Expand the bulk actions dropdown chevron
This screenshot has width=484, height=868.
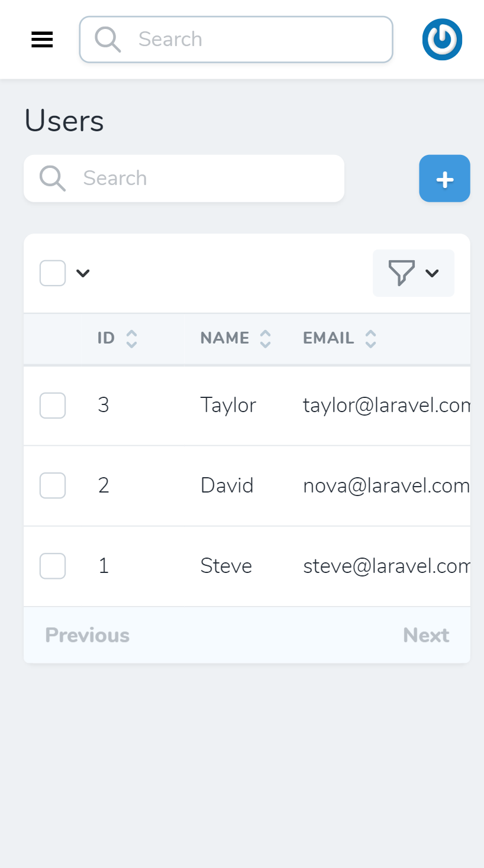82,273
